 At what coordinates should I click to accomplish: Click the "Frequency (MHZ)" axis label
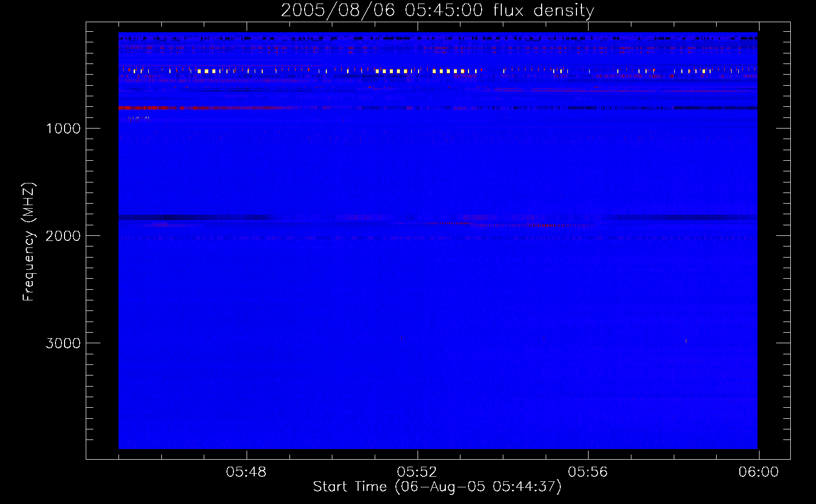pos(29,242)
